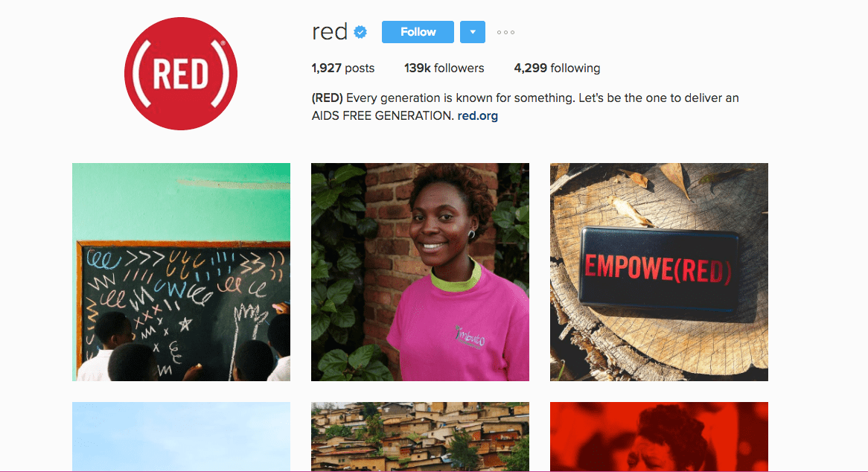Click the star drawing on the chalkboard photo
Viewport: 868px width, 472px height.
[185, 324]
